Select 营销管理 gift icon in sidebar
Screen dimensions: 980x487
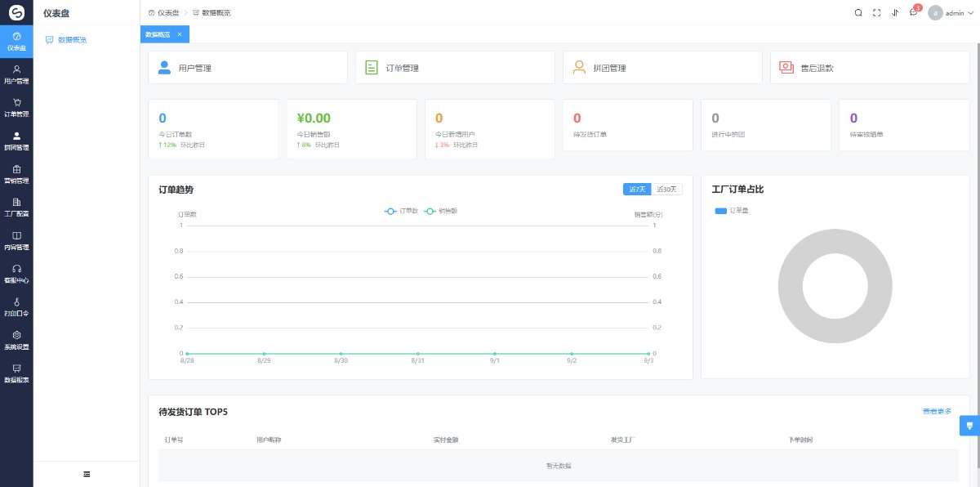pos(16,169)
